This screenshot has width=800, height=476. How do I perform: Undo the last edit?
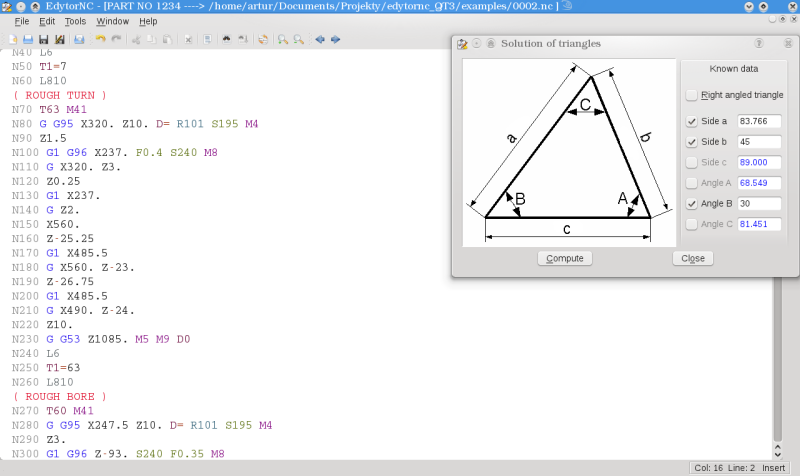pyautogui.click(x=101, y=39)
